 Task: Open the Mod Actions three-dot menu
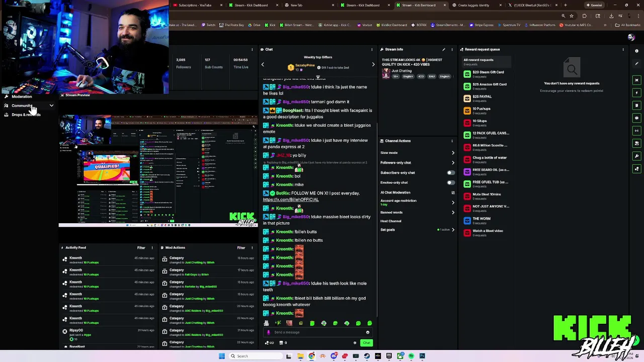pyautogui.click(x=252, y=247)
